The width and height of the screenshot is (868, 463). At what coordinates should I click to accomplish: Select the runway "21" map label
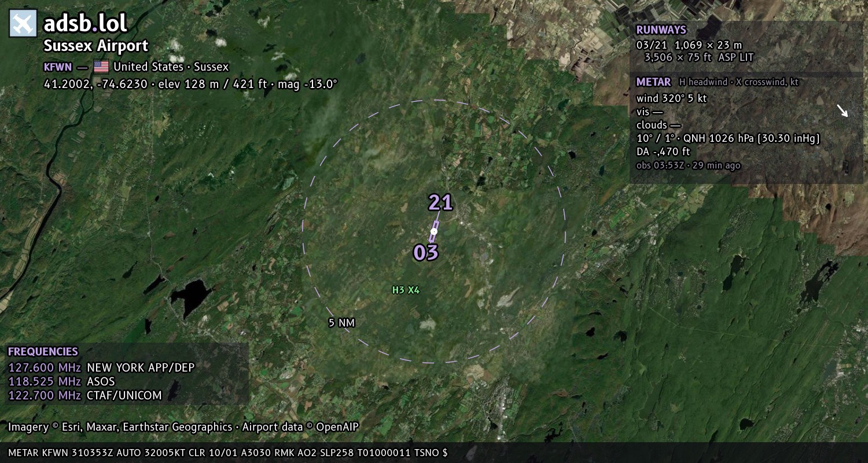pyautogui.click(x=440, y=203)
